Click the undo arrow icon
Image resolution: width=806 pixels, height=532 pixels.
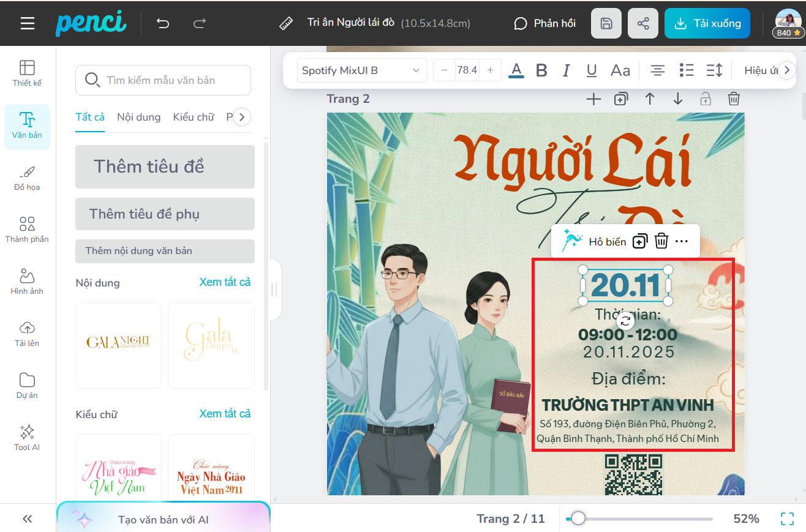[163, 24]
